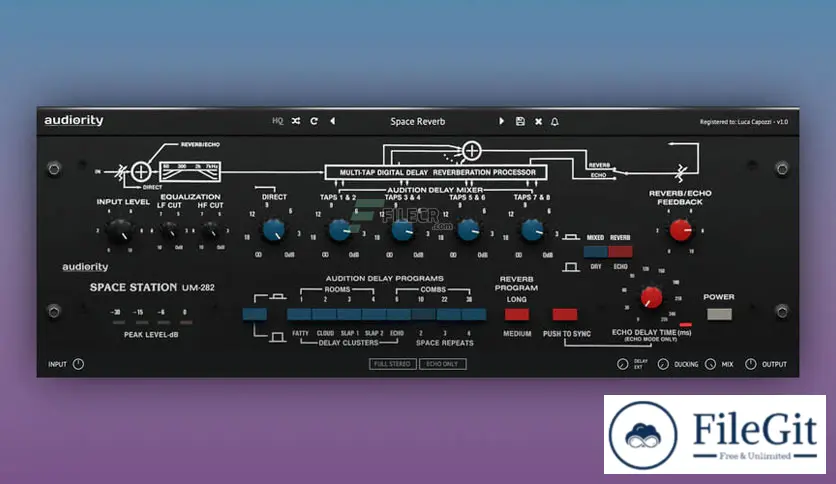This screenshot has height=484, width=836.
Task: Click the Echo Only button
Action: [443, 364]
